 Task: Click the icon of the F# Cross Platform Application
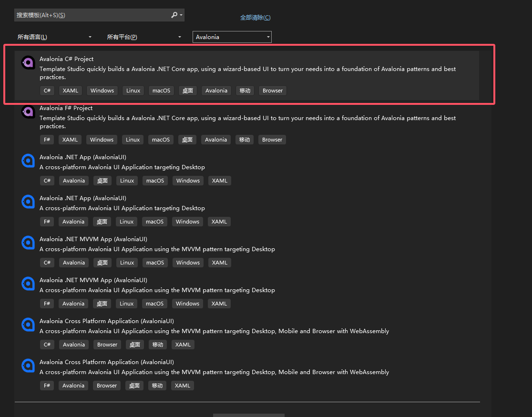(28, 366)
